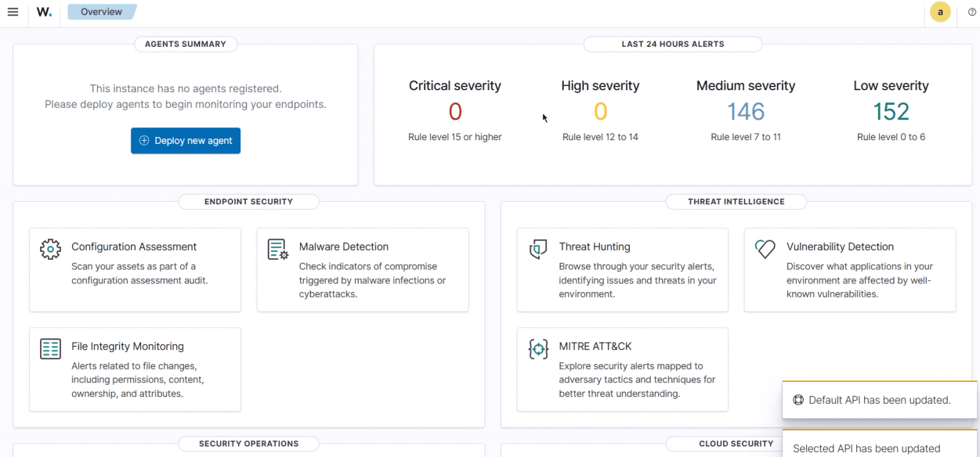
Task: Click the File Integrity Monitoring icon
Action: (x=50, y=349)
